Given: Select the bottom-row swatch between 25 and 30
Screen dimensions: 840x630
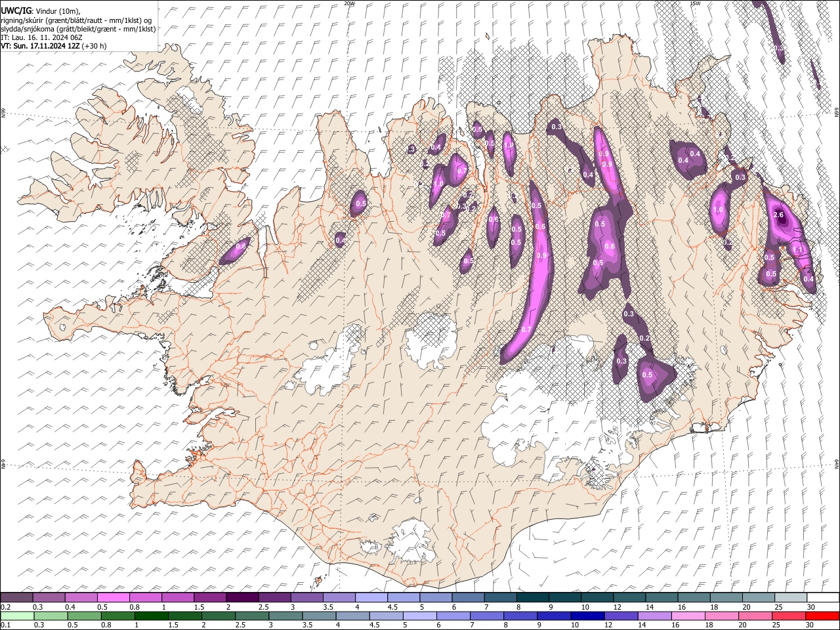Looking at the screenshot, I should point(788,616).
